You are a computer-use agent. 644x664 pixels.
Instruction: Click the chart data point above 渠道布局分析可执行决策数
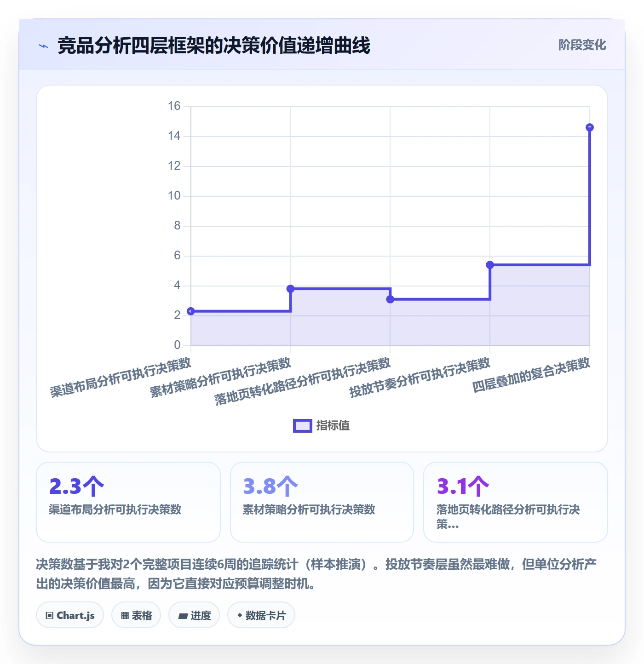[x=191, y=311]
